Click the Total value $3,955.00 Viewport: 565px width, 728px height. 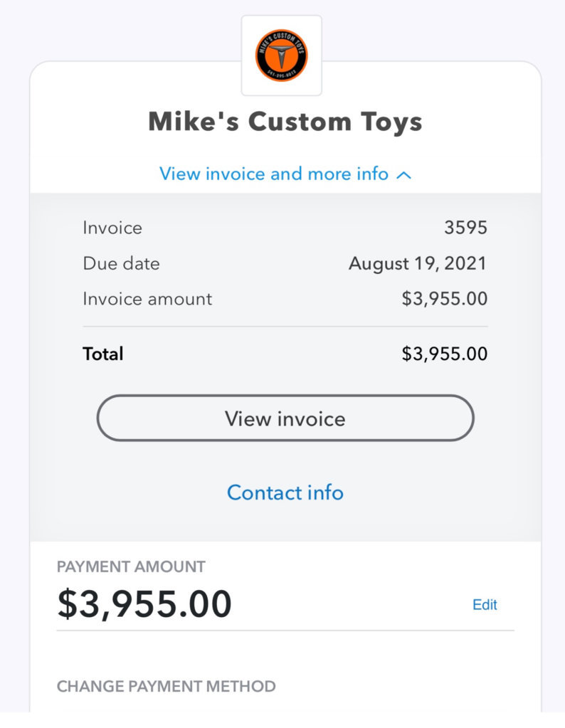pos(444,354)
